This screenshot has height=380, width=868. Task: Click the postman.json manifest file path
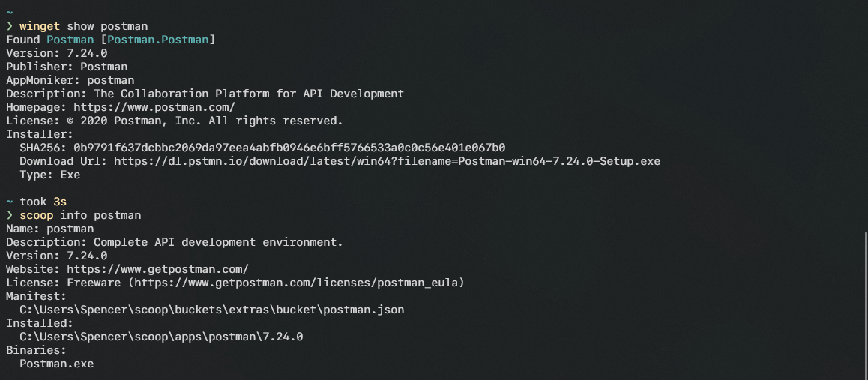click(x=212, y=310)
